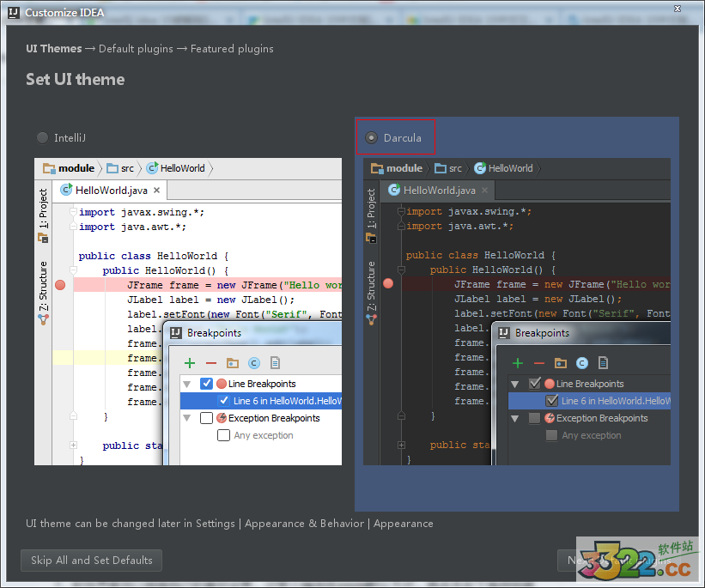Click the Next: Default plugins button
The width and height of the screenshot is (705, 588).
point(618,561)
